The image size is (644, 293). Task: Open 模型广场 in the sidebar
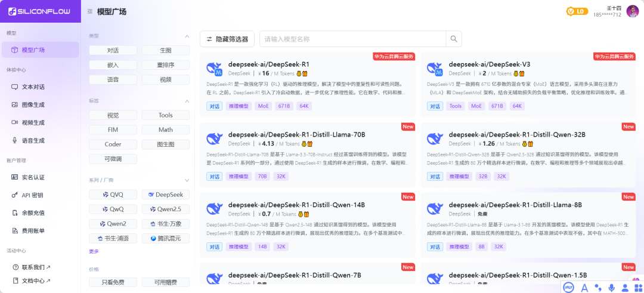41,50
